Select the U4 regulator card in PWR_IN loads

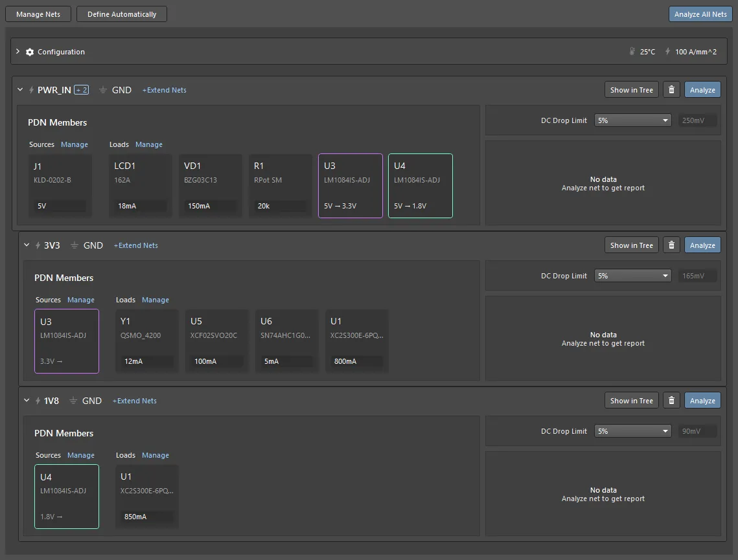[421, 185]
